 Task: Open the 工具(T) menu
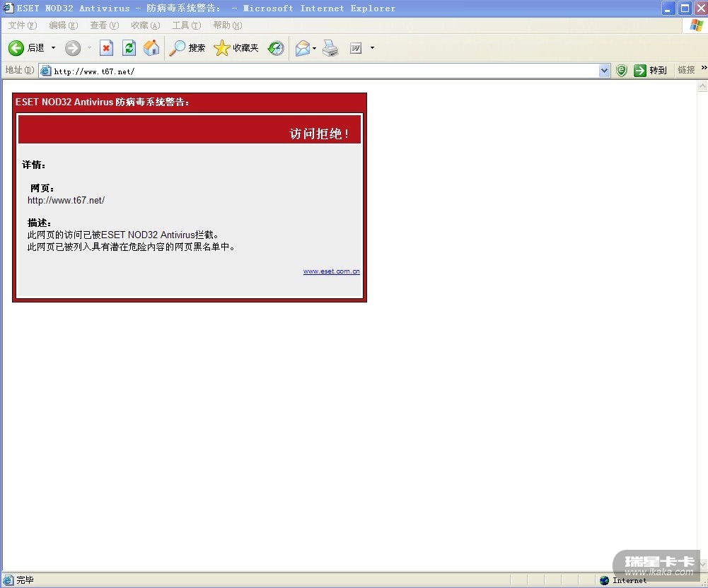[187, 25]
